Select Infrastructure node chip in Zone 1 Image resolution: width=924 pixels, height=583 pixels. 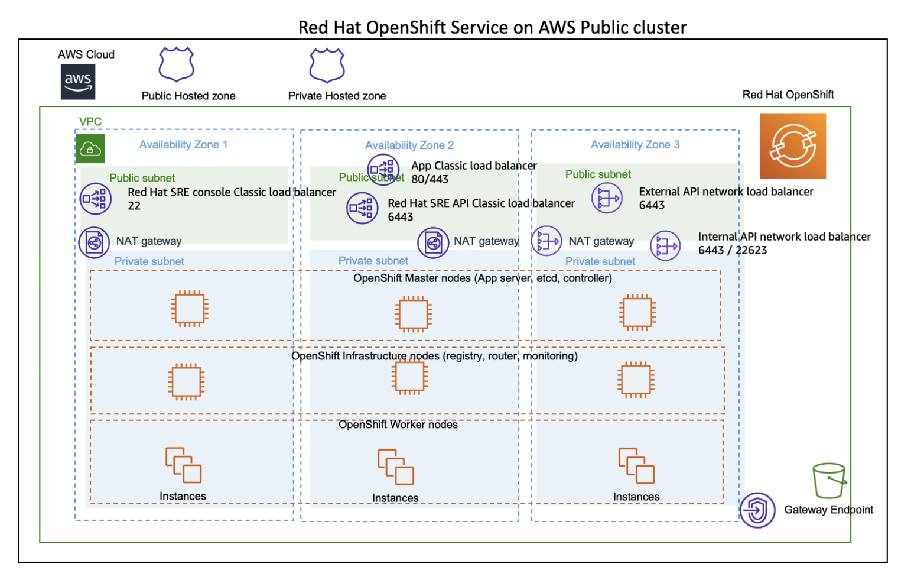[186, 381]
